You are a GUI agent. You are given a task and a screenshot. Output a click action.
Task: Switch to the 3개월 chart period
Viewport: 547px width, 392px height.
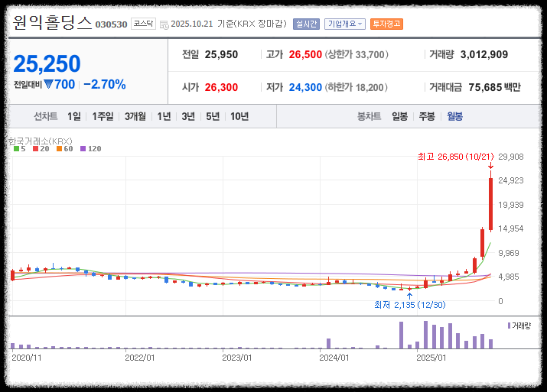tap(135, 116)
